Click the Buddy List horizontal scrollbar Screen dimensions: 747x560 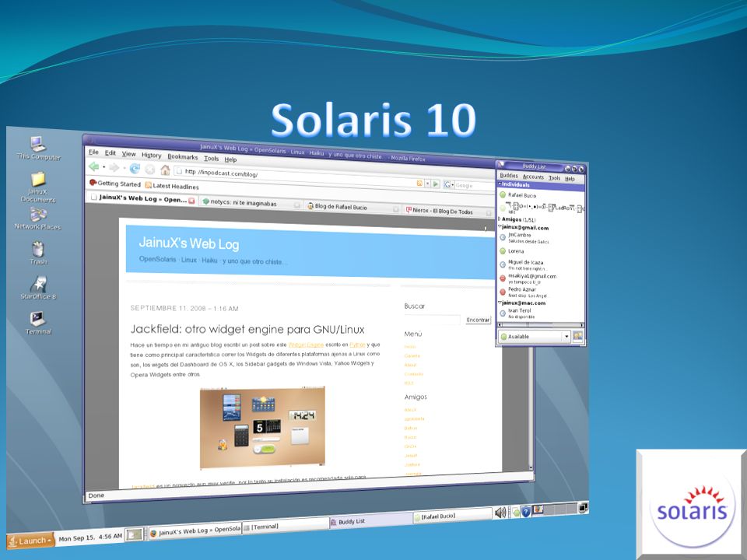click(541, 325)
